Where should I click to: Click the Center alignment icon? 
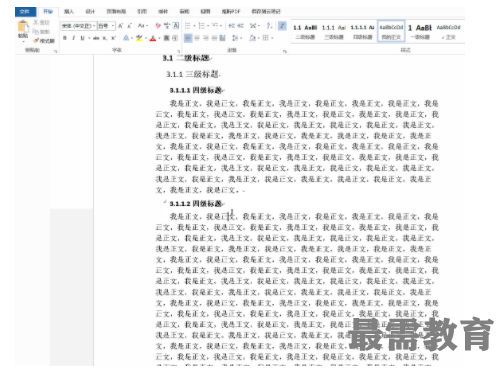point(197,38)
